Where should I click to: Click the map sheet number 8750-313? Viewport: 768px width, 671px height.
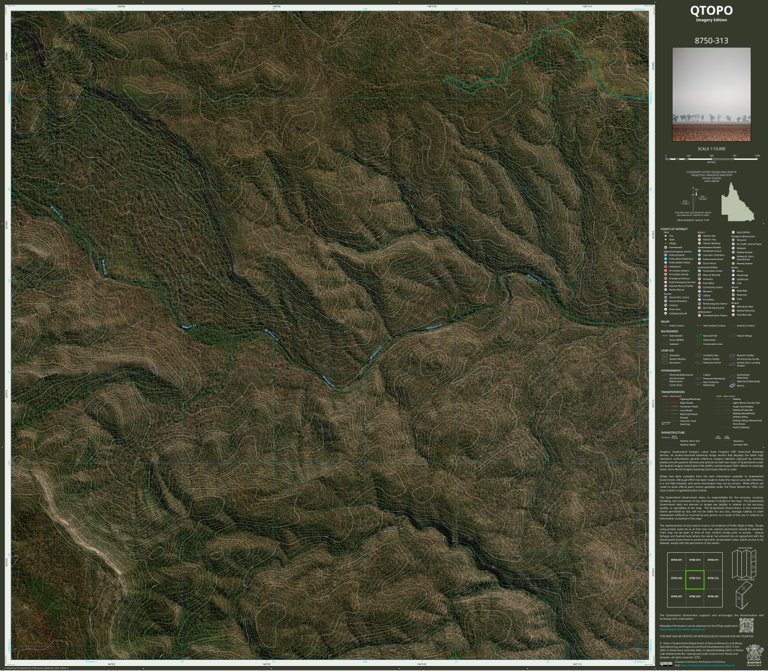[711, 41]
